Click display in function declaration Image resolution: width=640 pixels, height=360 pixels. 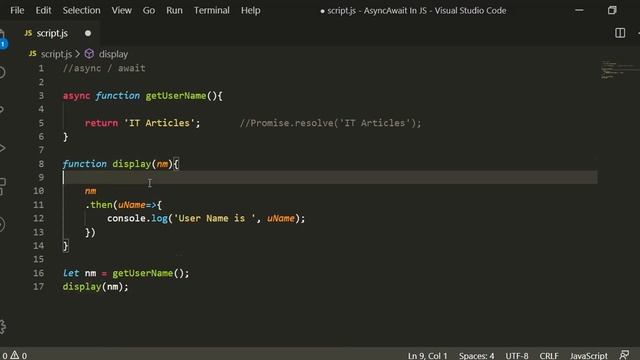[131, 164]
